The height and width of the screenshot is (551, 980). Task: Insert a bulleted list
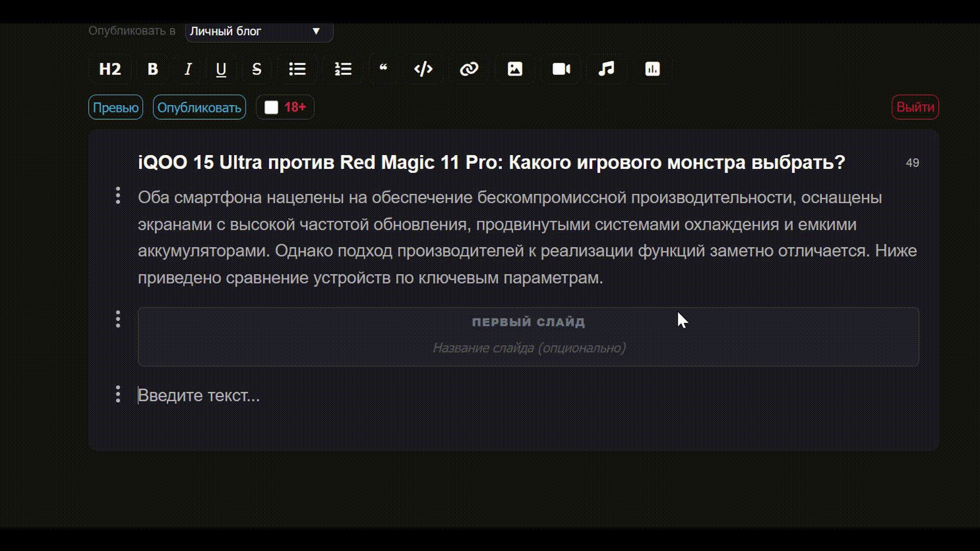click(297, 69)
